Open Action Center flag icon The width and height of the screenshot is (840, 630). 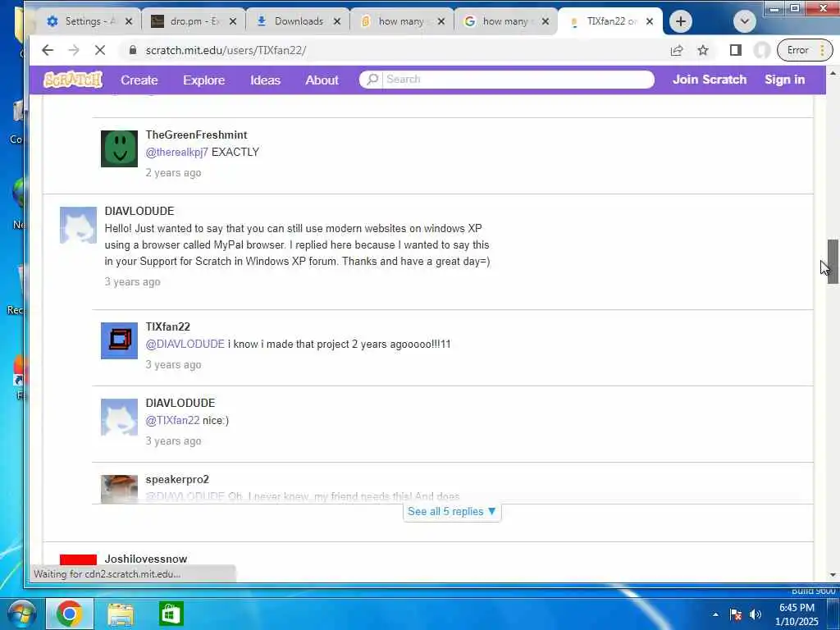(736, 614)
